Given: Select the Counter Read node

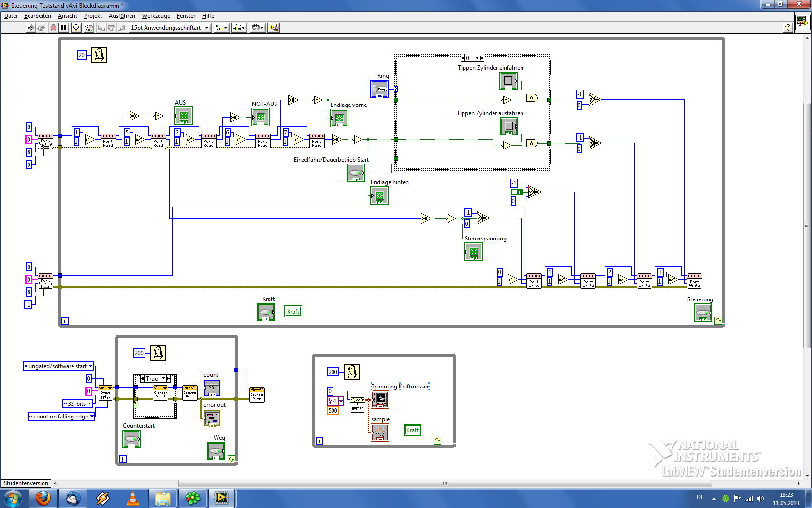Looking at the screenshot, I should click(190, 392).
